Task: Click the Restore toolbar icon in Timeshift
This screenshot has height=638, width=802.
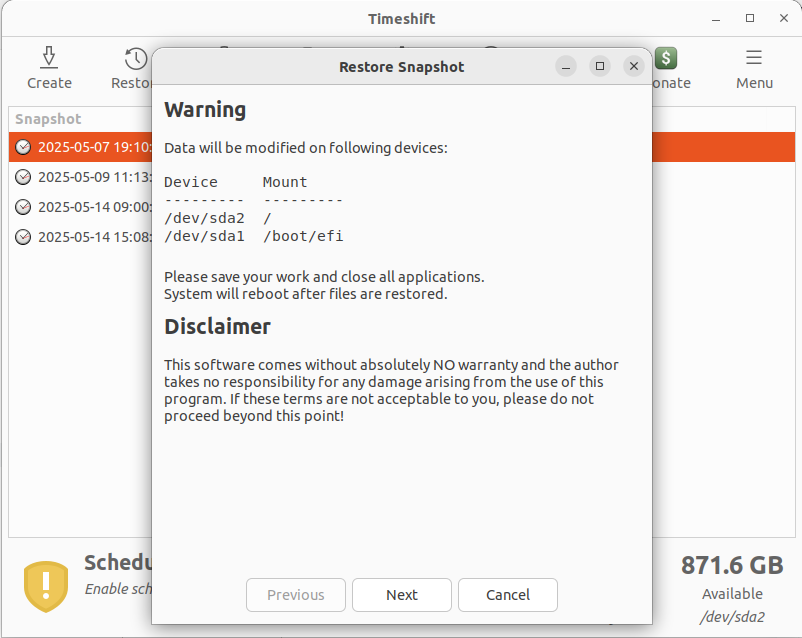Action: [x=136, y=59]
